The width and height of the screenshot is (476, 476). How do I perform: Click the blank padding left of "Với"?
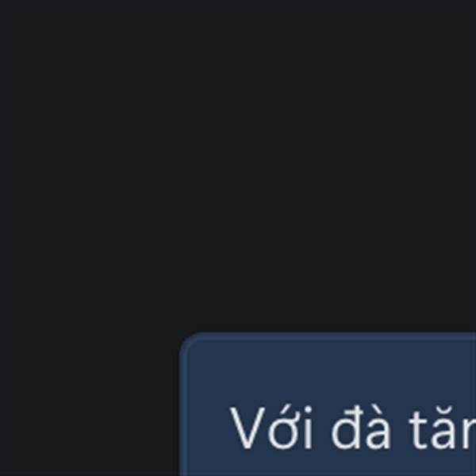coord(207,428)
